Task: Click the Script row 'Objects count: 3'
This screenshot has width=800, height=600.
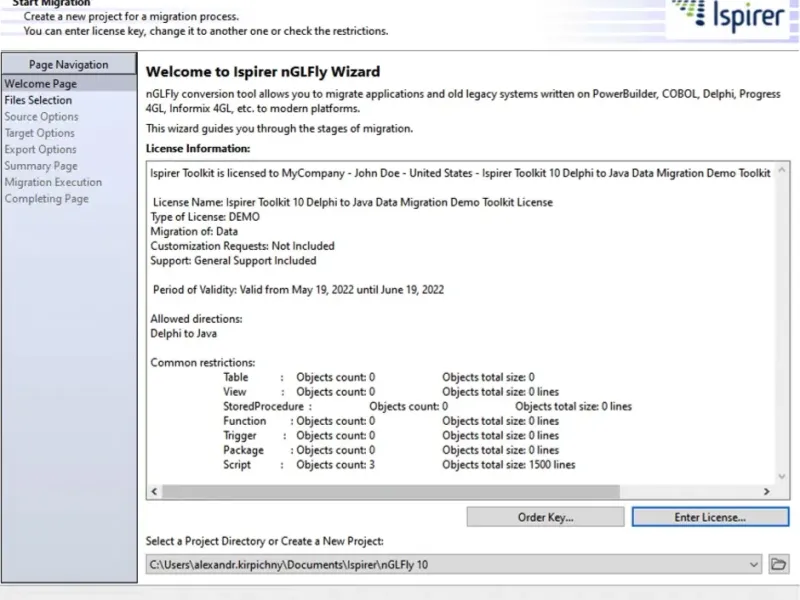Action: pyautogui.click(x=335, y=465)
